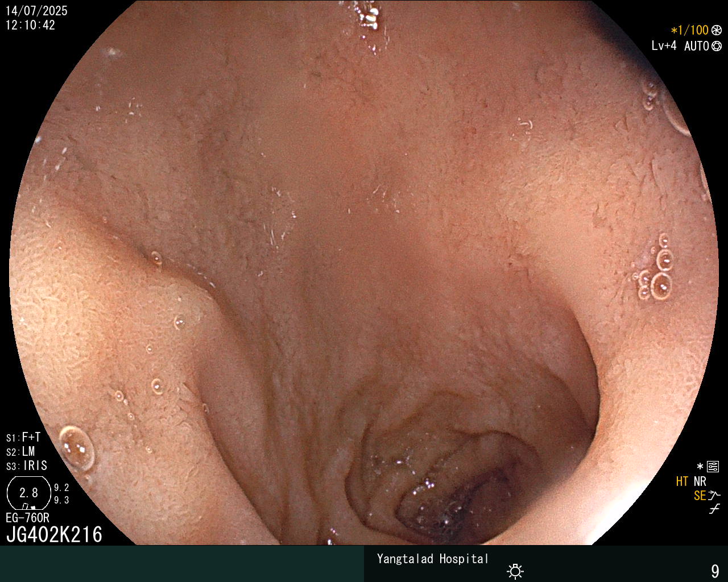Select the "Lv+4" brightness level text
Viewport: 728px width, 582px height.
[664, 46]
